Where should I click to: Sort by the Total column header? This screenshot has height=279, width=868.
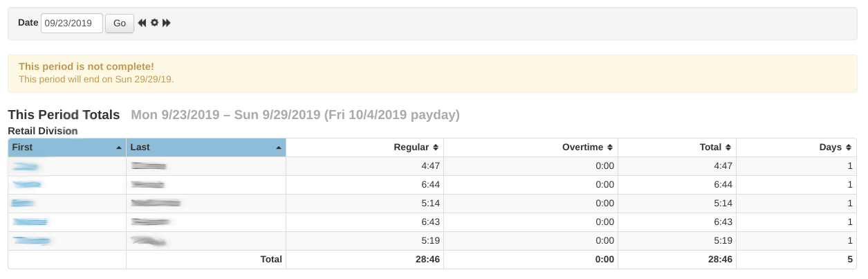[715, 147]
